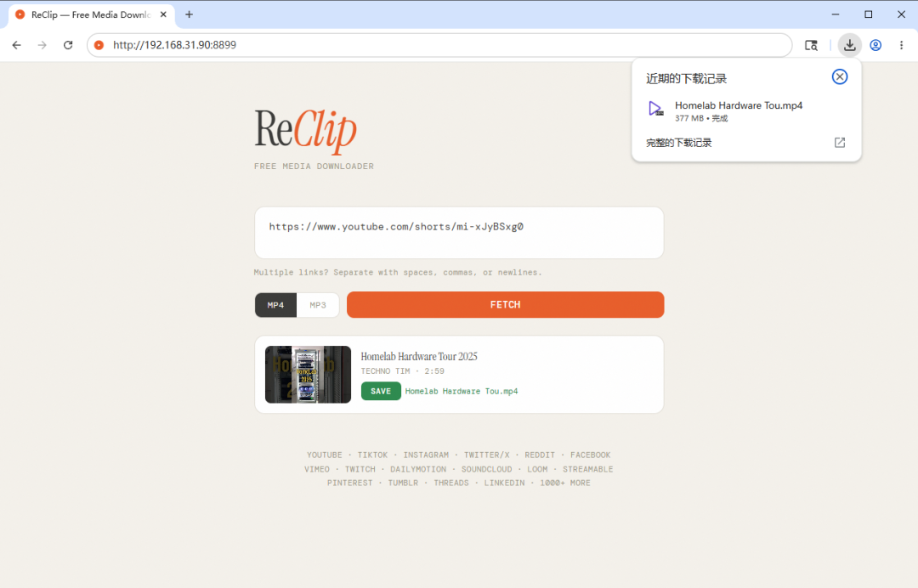Click the YOUTUBE text in footer

[325, 455]
